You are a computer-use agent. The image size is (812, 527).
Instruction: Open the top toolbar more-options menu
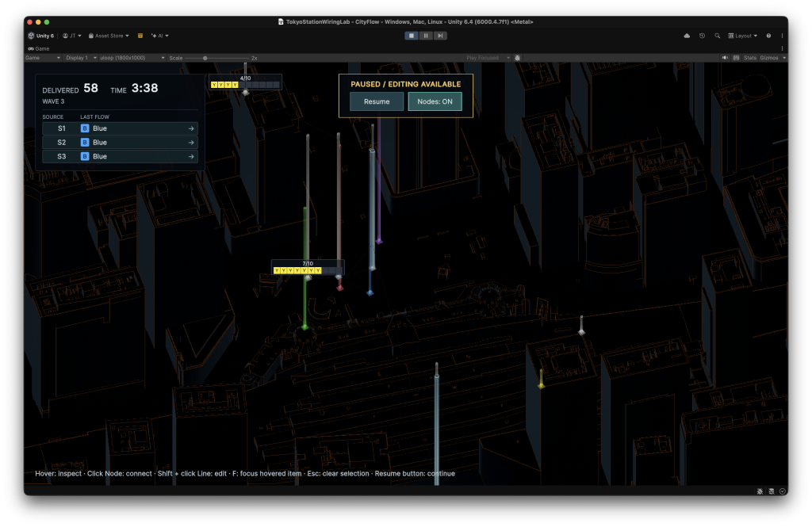point(782,36)
